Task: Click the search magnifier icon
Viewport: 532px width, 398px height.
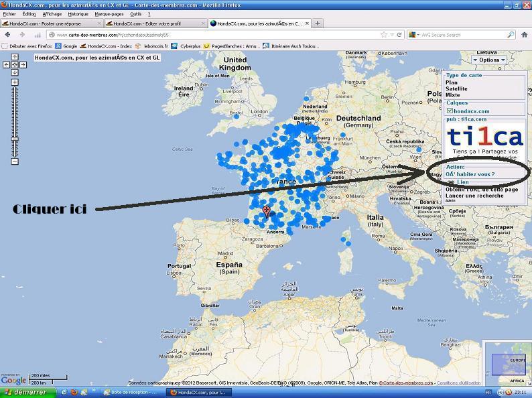Action: pos(511,35)
